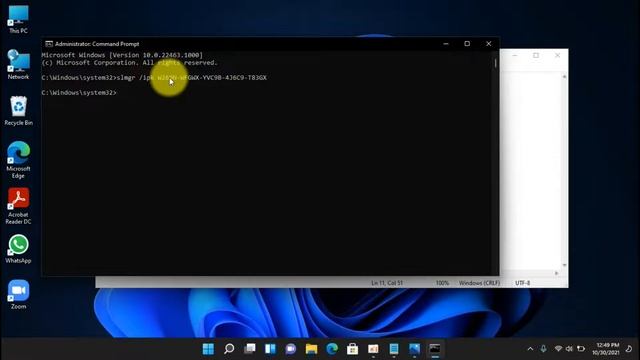
Task: Open the clock and date flyout
Action: click(x=606, y=349)
